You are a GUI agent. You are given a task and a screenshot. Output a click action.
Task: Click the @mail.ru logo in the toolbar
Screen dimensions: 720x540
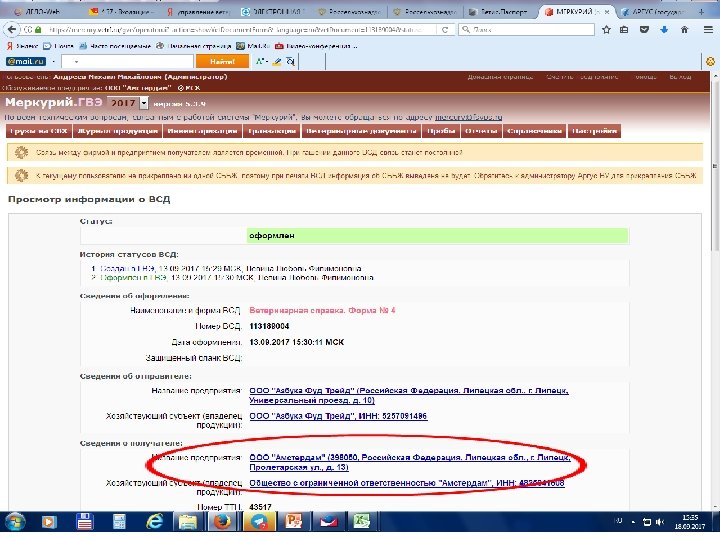(x=26, y=61)
